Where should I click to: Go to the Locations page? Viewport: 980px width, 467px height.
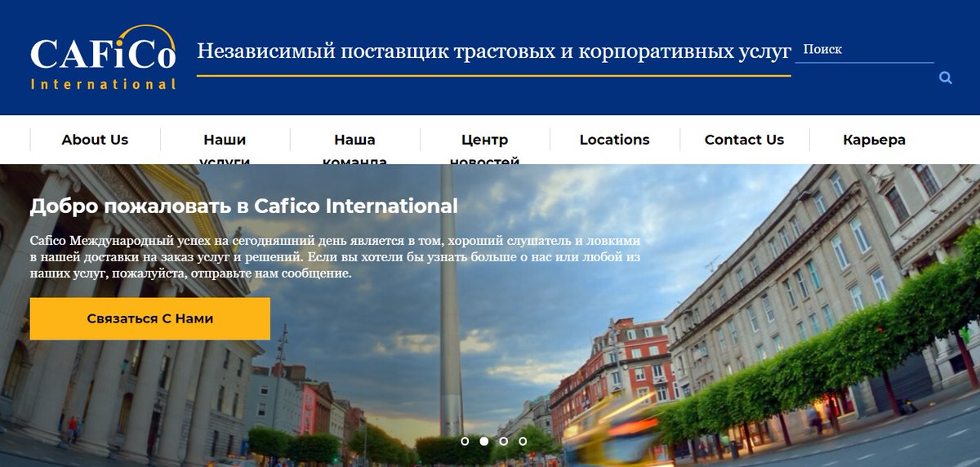pyautogui.click(x=614, y=140)
